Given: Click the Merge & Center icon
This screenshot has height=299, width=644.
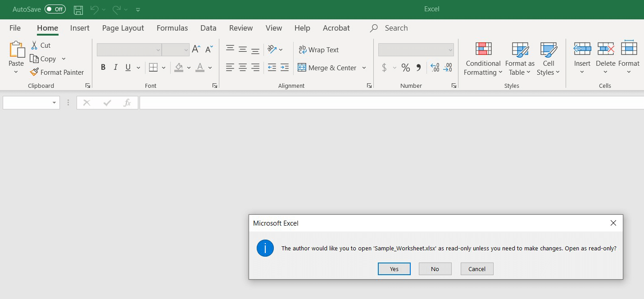Looking at the screenshot, I should [302, 68].
